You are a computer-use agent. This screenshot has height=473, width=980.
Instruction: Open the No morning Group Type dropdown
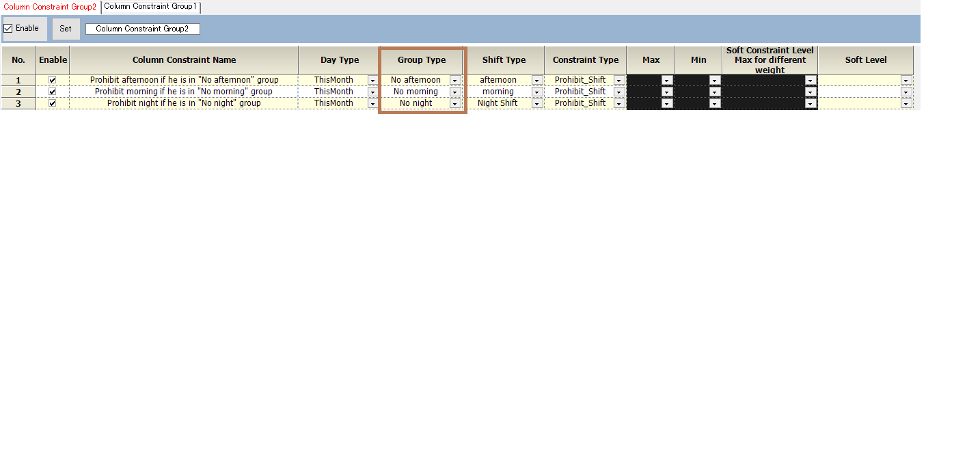pyautogui.click(x=454, y=92)
